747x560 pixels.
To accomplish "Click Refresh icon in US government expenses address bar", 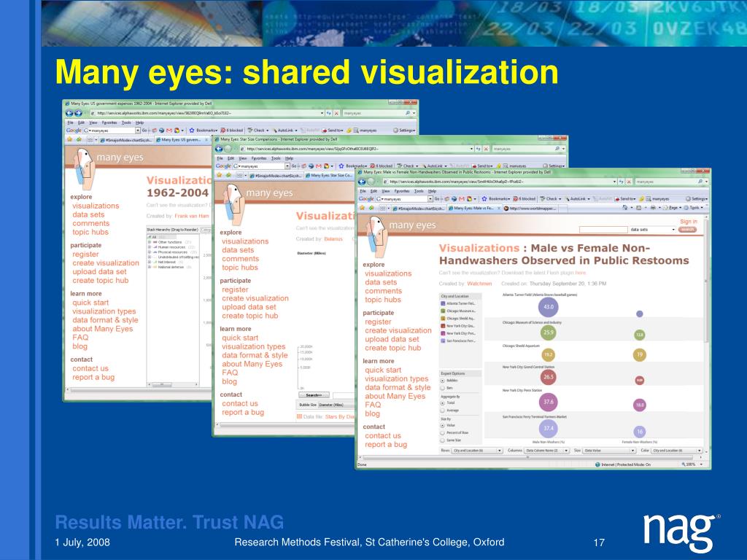I will pyautogui.click(x=329, y=113).
